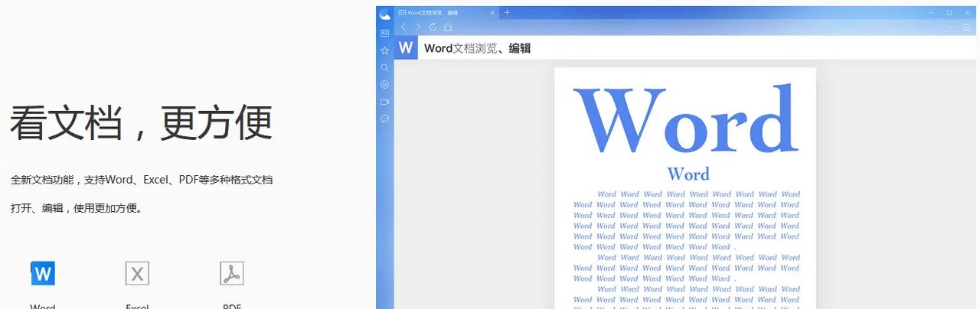
Task: Open the search icon in sidebar
Action: point(385,67)
